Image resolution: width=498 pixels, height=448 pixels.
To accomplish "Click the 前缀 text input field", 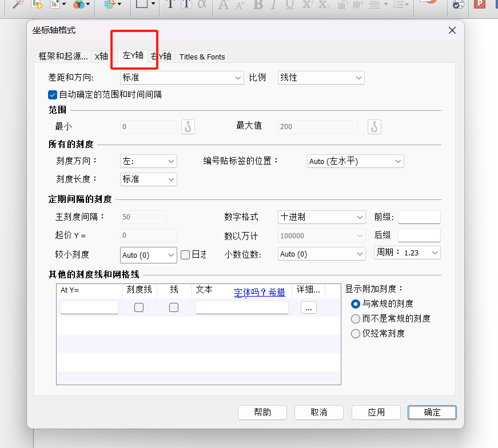I will click(x=419, y=217).
